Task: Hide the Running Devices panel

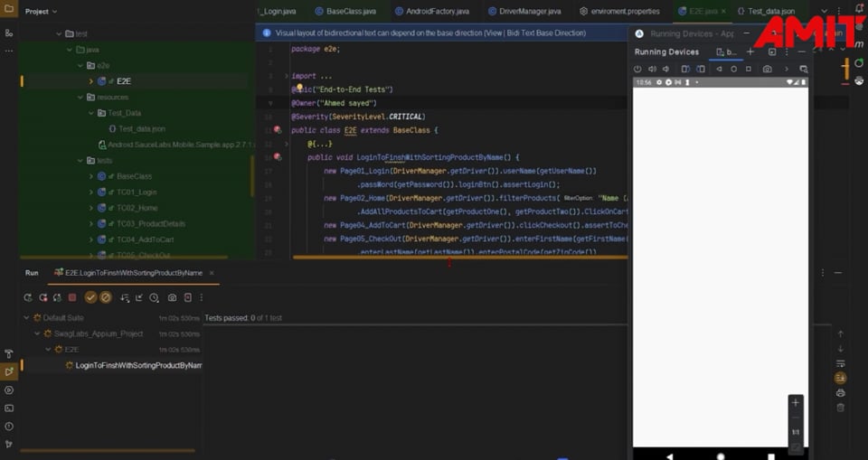Action: tap(802, 52)
